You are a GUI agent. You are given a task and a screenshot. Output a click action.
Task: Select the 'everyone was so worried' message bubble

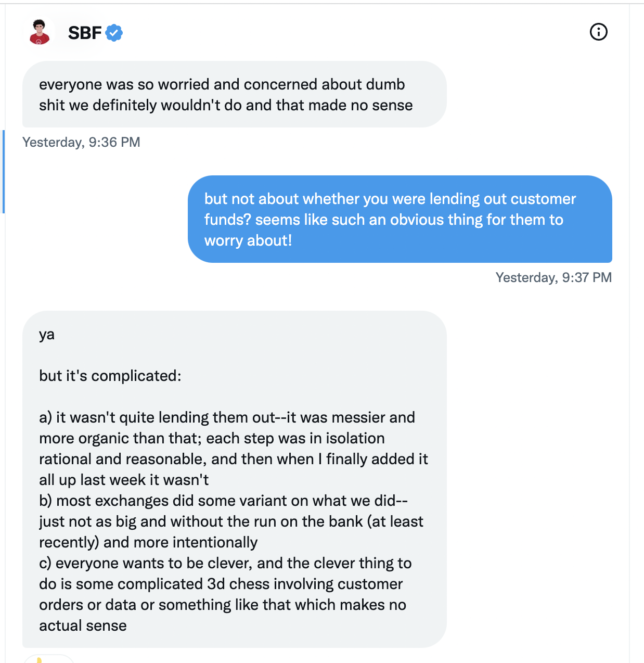(234, 94)
